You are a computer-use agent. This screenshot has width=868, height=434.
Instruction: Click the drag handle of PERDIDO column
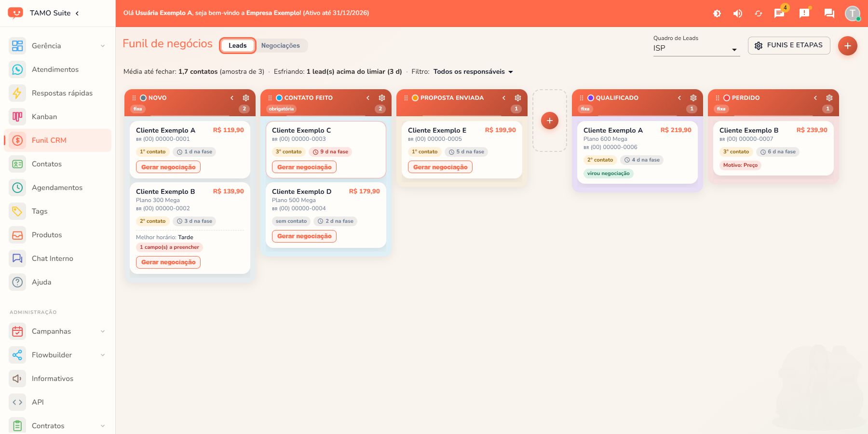pos(718,98)
